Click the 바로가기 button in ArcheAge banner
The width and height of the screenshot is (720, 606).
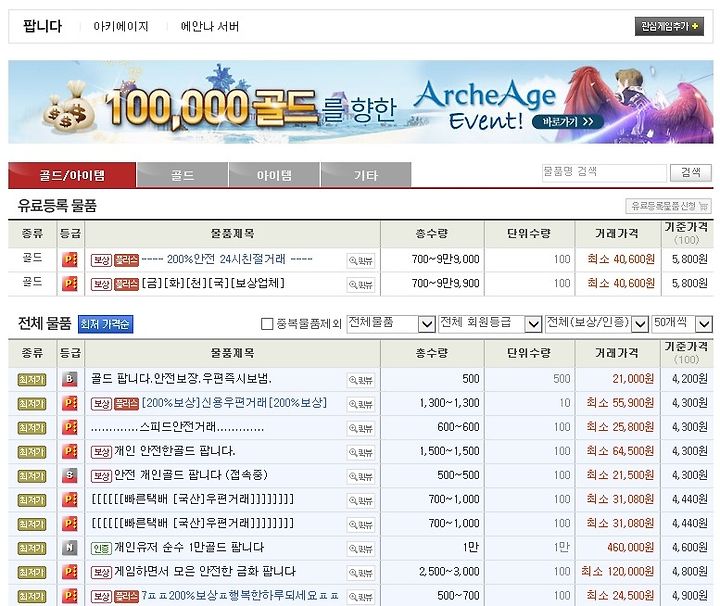568,122
